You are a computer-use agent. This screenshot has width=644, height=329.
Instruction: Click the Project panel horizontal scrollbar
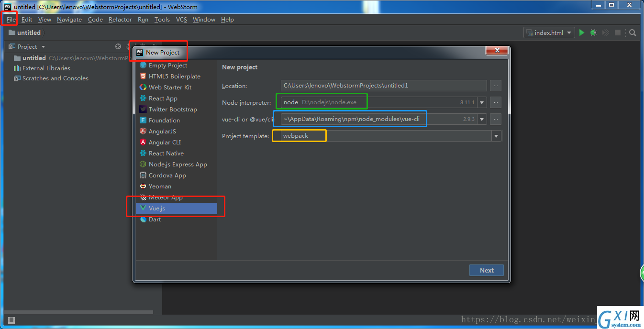[78, 312]
